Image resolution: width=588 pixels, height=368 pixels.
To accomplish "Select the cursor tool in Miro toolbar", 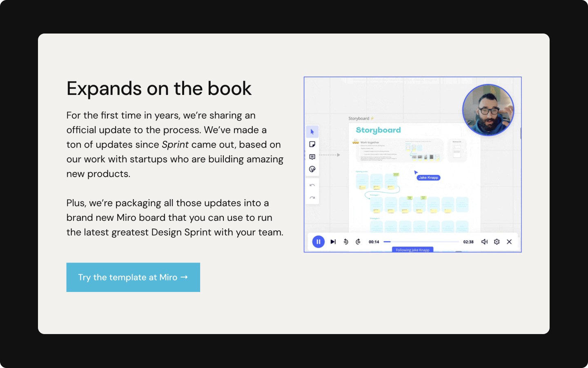I will 312,132.
